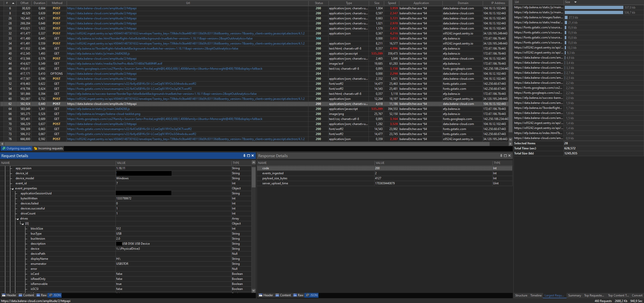Viewport: 644px width, 303px height.
Task: Open Header view in Response Details
Action: pyautogui.click(x=266, y=295)
